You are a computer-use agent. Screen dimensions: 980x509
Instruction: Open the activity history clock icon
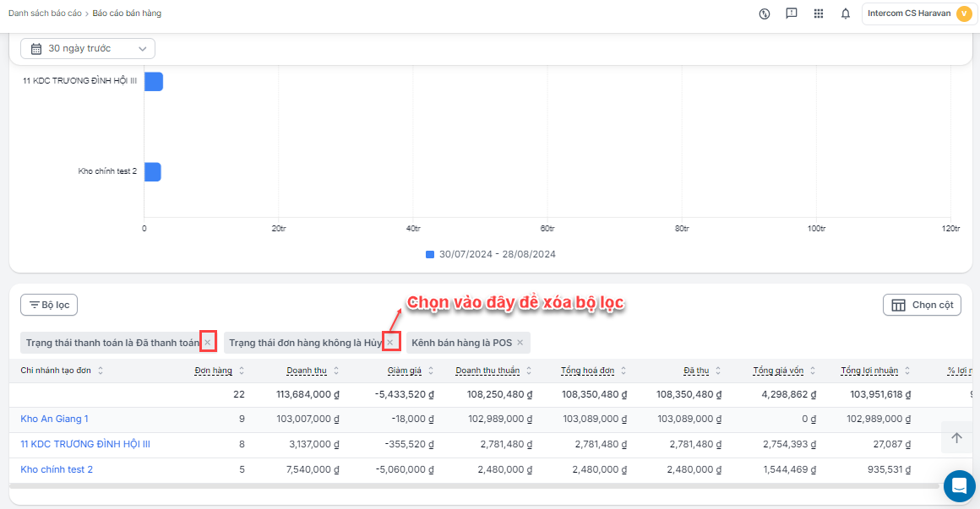click(765, 14)
